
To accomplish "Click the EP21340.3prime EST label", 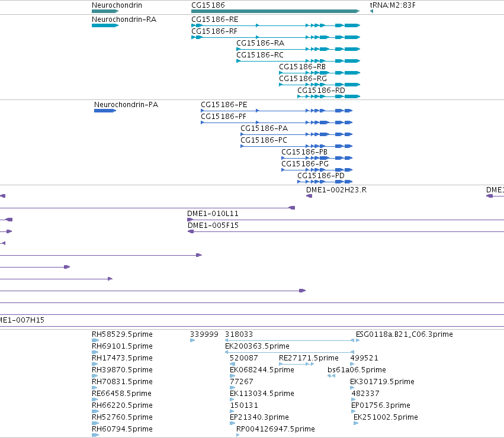I will coord(259,417).
